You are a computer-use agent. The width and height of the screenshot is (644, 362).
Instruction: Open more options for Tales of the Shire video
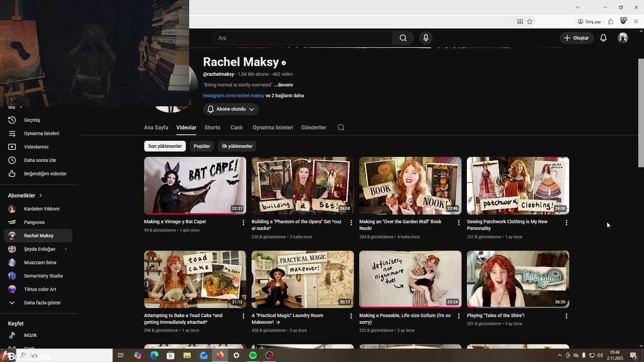[567, 316]
